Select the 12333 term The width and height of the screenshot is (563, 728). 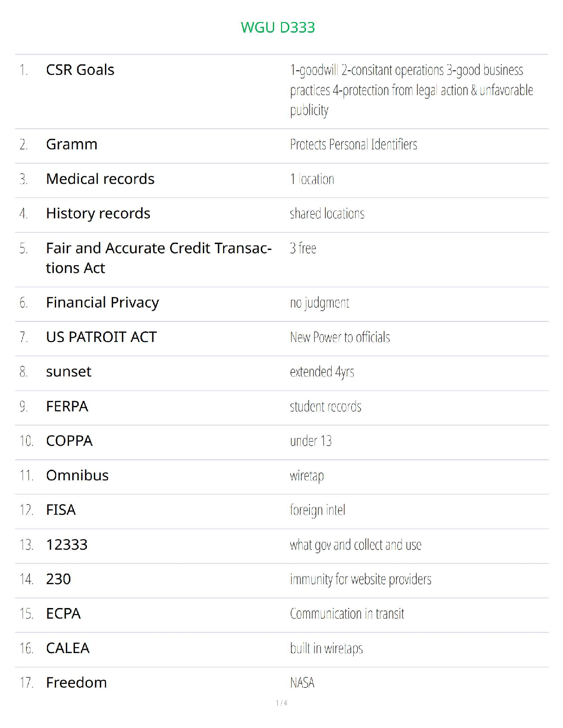pyautogui.click(x=67, y=545)
